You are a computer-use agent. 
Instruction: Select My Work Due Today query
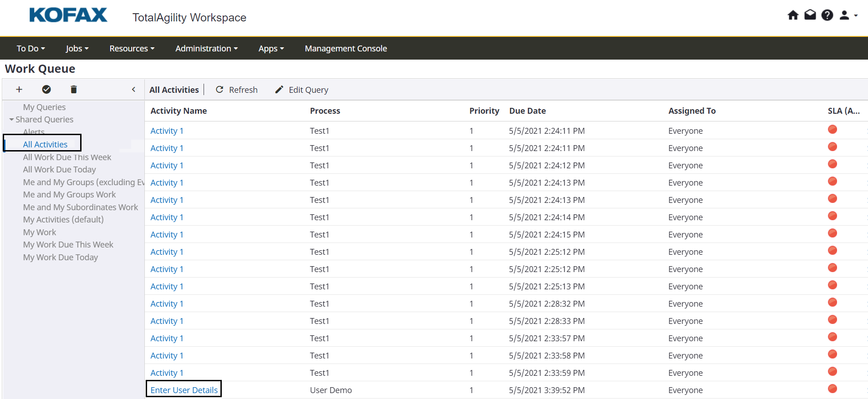(x=61, y=258)
